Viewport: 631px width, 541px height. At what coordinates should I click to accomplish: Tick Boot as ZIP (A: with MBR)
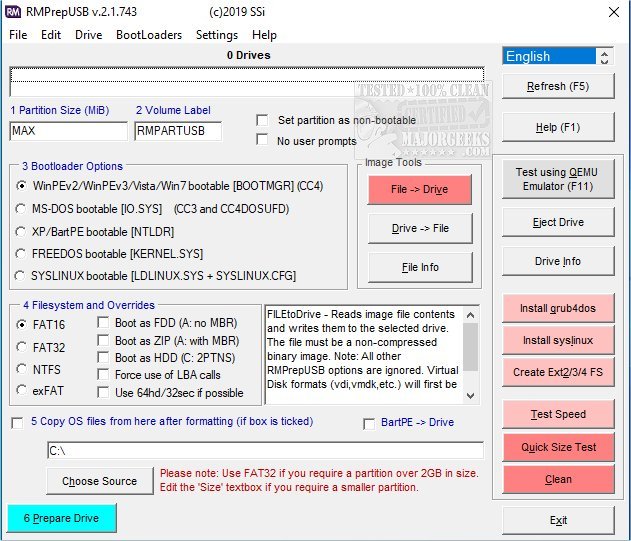[103, 340]
